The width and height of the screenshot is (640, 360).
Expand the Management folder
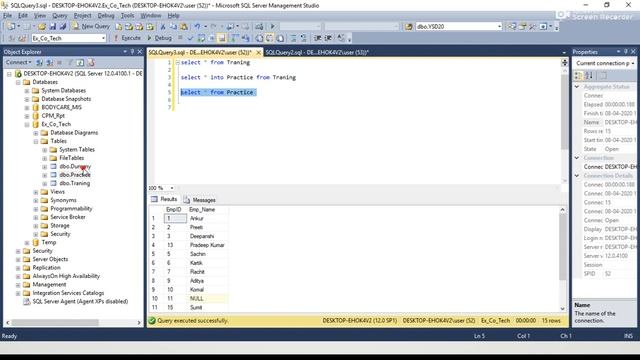point(18,284)
